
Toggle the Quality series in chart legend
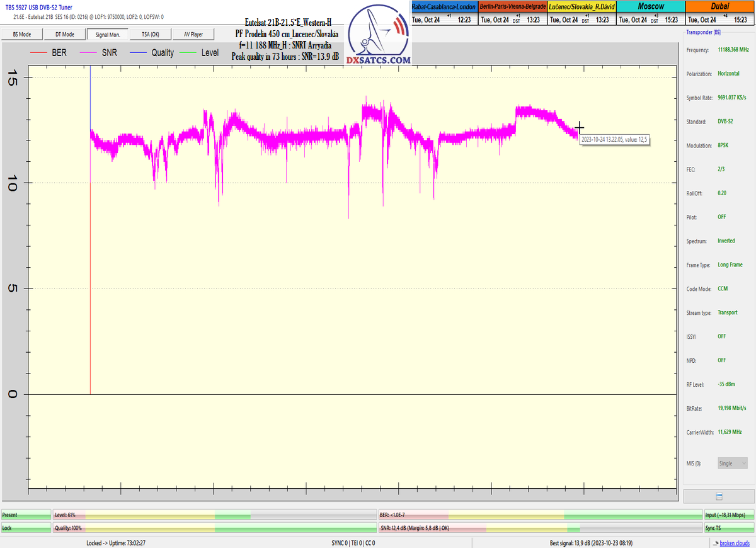click(x=162, y=53)
